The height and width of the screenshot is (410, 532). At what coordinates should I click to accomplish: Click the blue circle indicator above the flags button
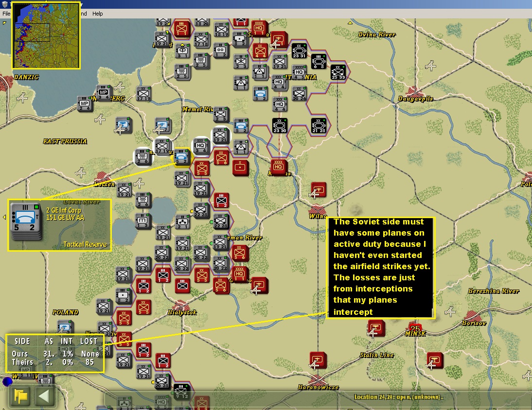pos(7,381)
